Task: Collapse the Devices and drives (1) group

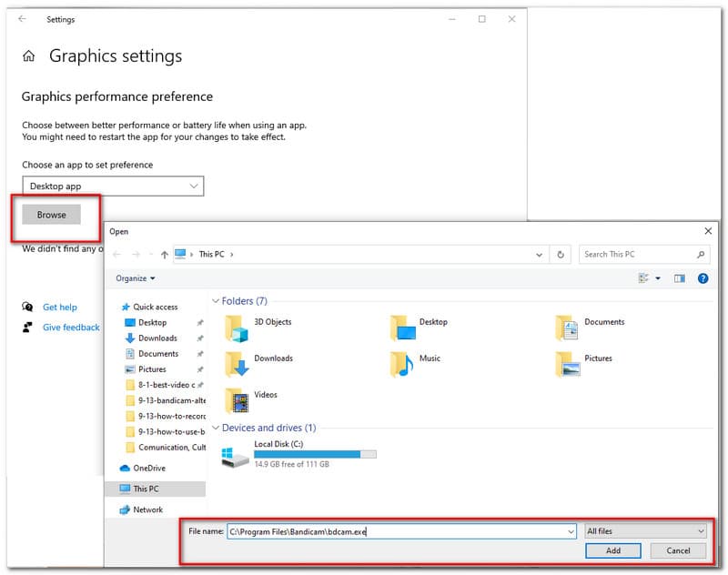Action: click(x=216, y=428)
